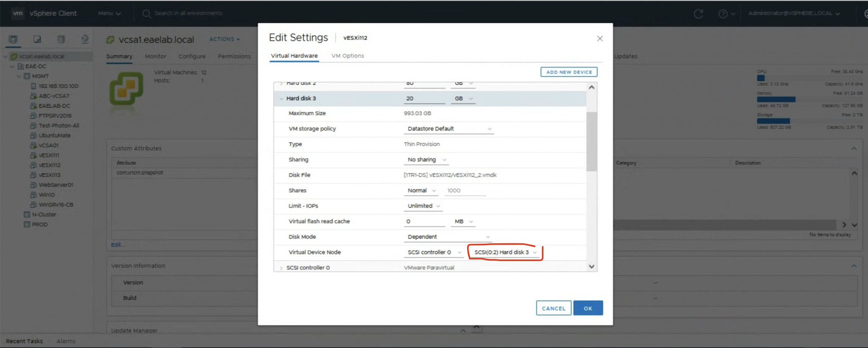Open the ACTIONS menu for vcsa1.eaelab.local
Screen dimensions: 868x348
point(224,39)
